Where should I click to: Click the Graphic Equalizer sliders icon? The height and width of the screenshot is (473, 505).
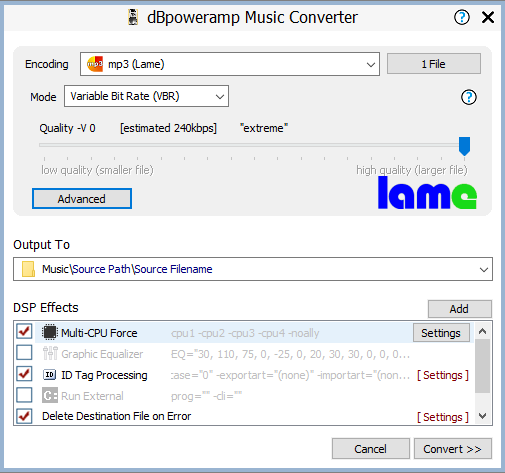tap(50, 353)
